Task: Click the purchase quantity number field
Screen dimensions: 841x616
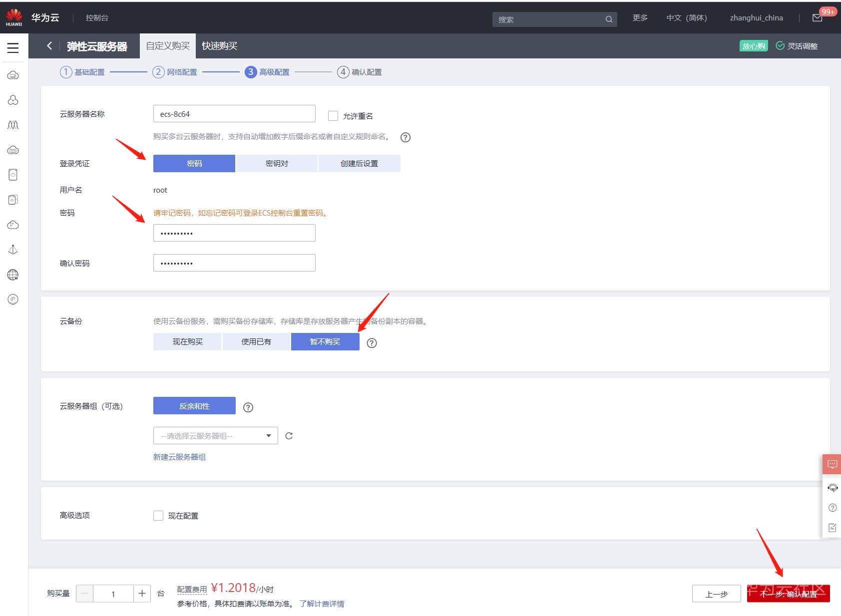Action: [113, 594]
